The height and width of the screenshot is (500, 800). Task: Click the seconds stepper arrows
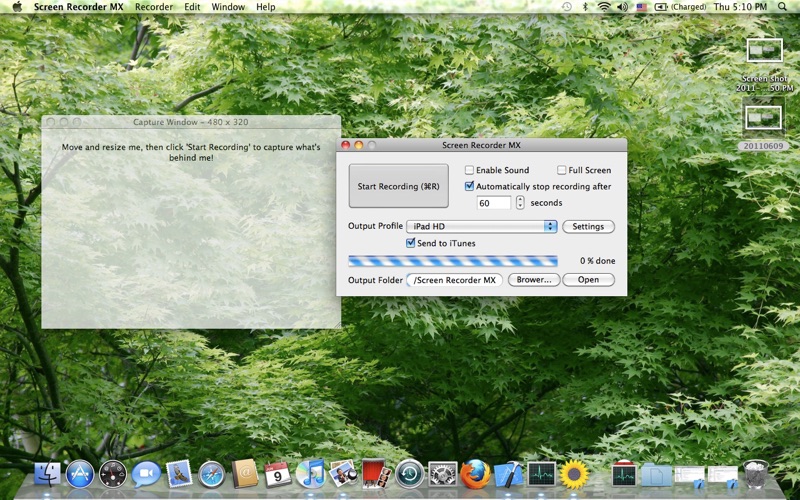click(x=520, y=203)
